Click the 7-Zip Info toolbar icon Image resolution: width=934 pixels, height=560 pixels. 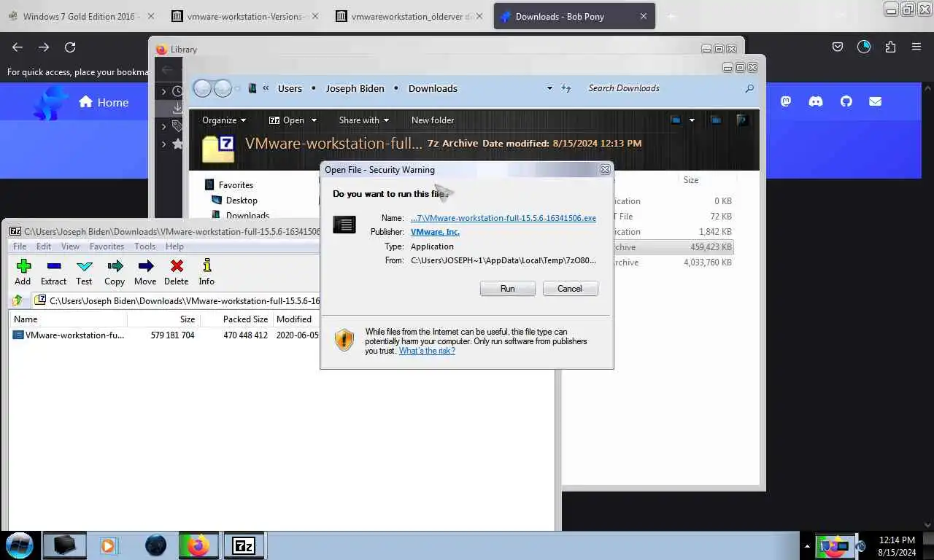click(207, 266)
